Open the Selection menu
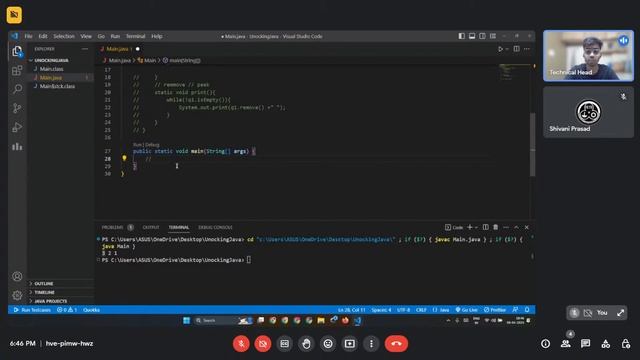 tap(64, 36)
